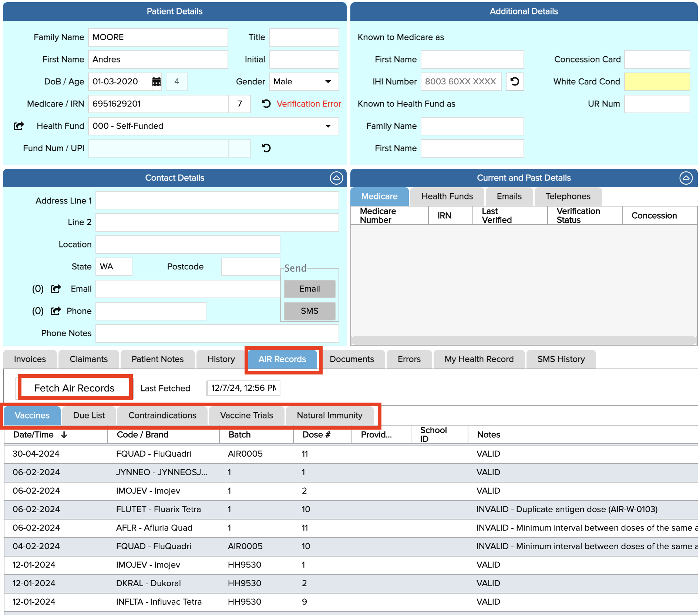Image resolution: width=700 pixels, height=615 pixels.
Task: Click the yellow White Card Cond field
Action: (x=657, y=82)
